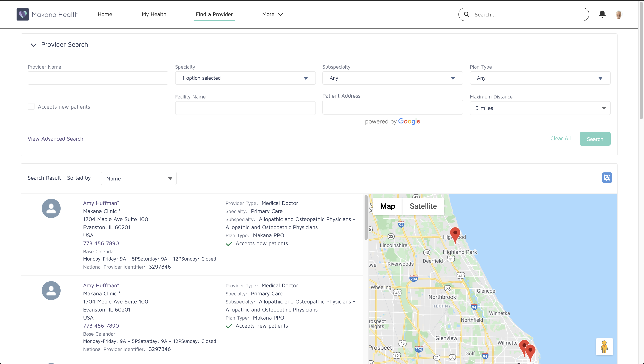Switch map to Satellite view
644x364 pixels.
(423, 206)
